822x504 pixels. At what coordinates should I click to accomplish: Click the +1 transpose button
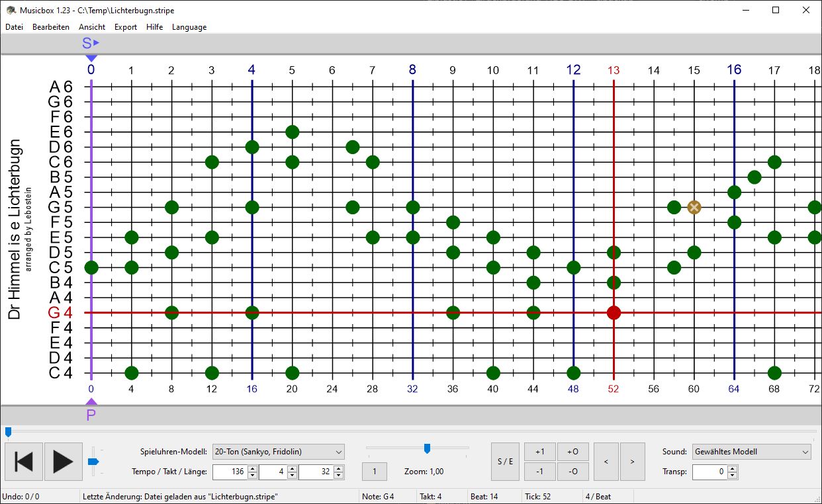540,452
